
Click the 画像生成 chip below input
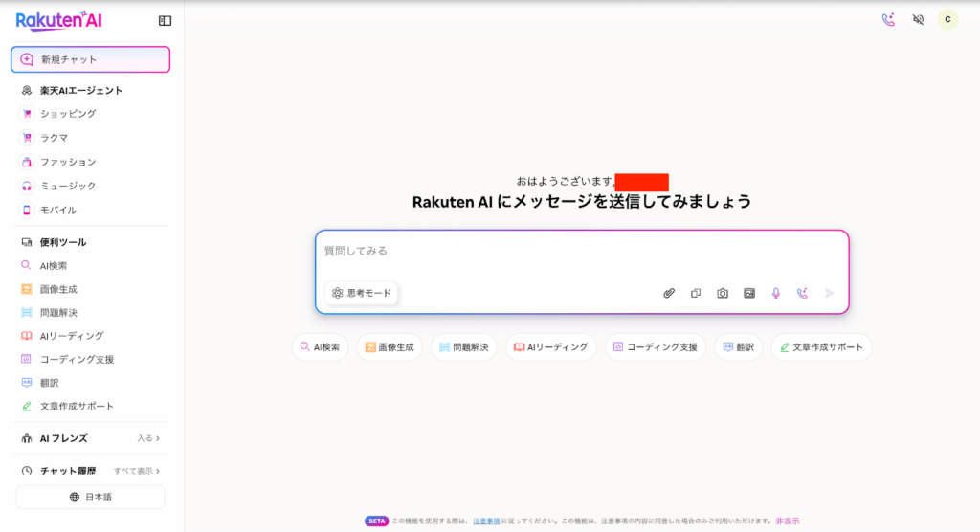pyautogui.click(x=390, y=347)
